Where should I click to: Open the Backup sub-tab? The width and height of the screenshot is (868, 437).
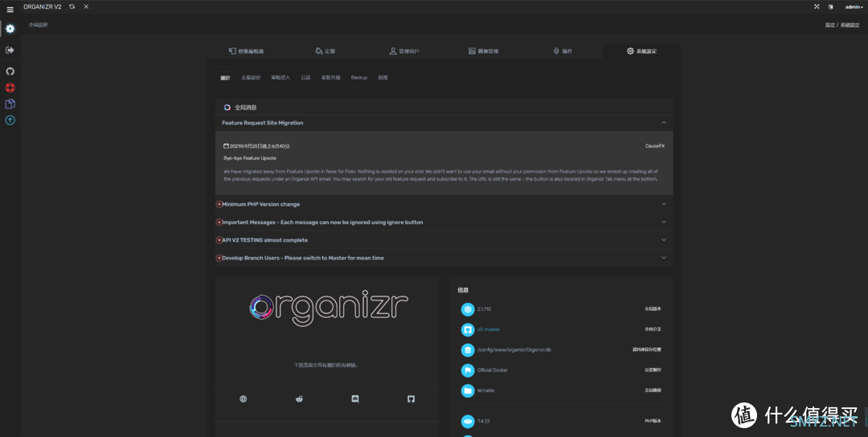(x=359, y=78)
